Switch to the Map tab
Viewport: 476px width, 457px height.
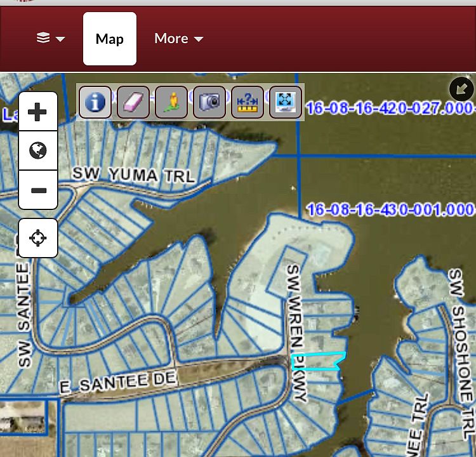click(x=110, y=39)
